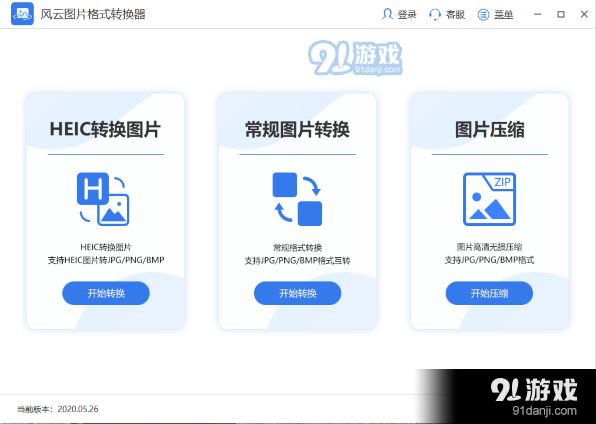This screenshot has width=596, height=424.
Task: Open the 菜单 menu
Action: click(x=503, y=14)
